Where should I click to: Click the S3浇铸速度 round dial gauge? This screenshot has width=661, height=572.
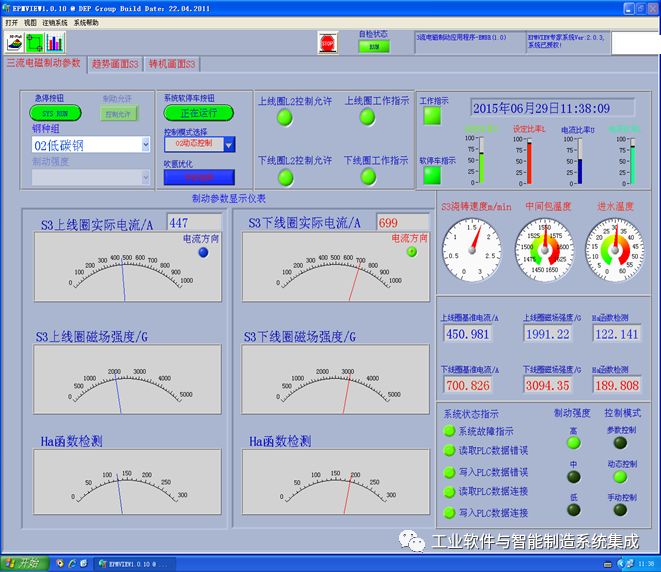(472, 250)
